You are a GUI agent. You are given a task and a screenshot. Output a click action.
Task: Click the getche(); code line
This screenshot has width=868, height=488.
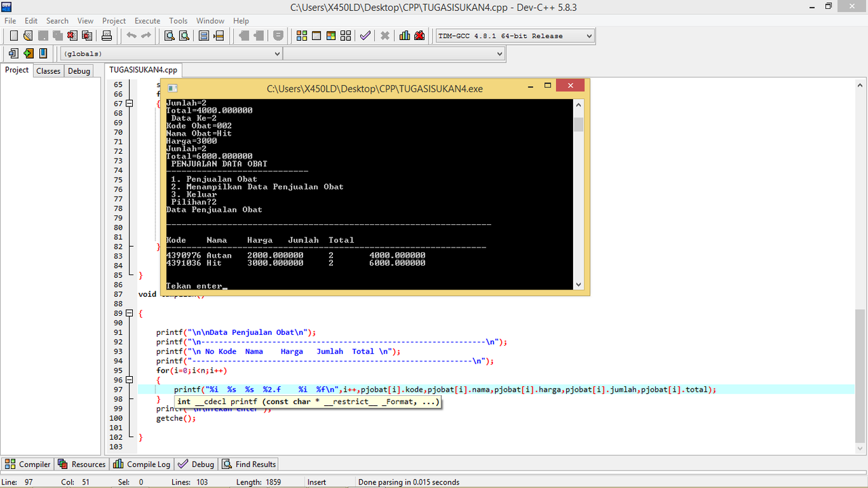(176, 418)
